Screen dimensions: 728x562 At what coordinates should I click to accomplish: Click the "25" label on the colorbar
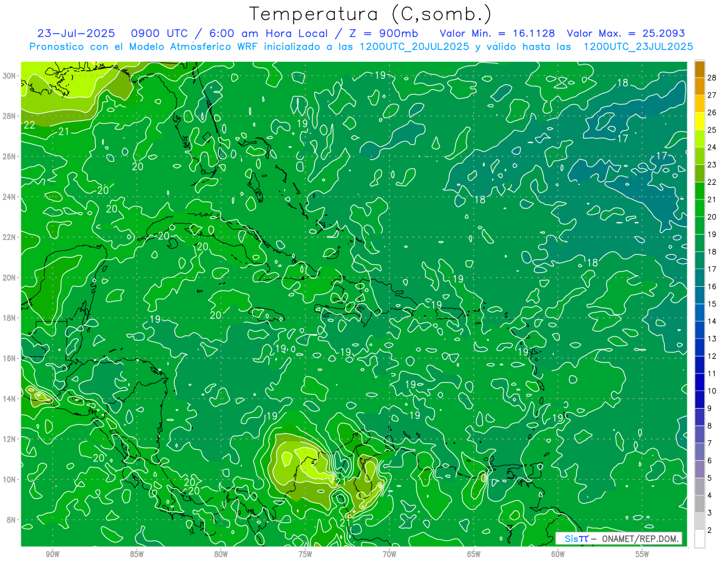[x=712, y=129]
